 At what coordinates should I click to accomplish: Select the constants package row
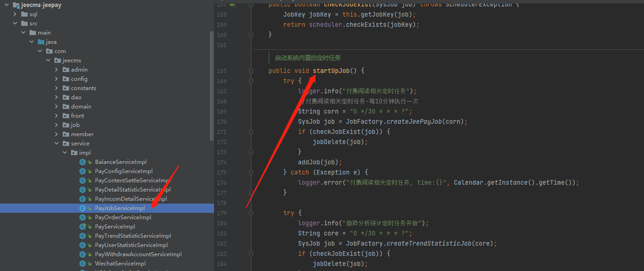(107, 88)
